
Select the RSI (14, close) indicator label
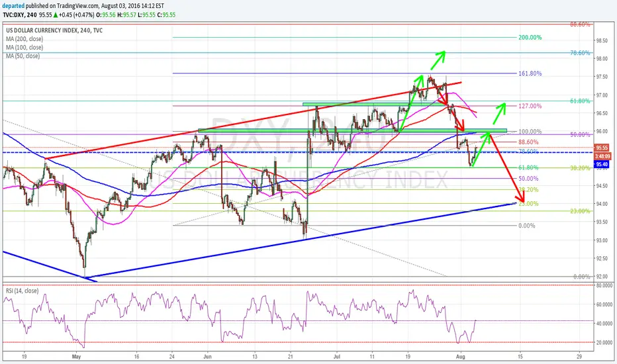(x=22, y=291)
